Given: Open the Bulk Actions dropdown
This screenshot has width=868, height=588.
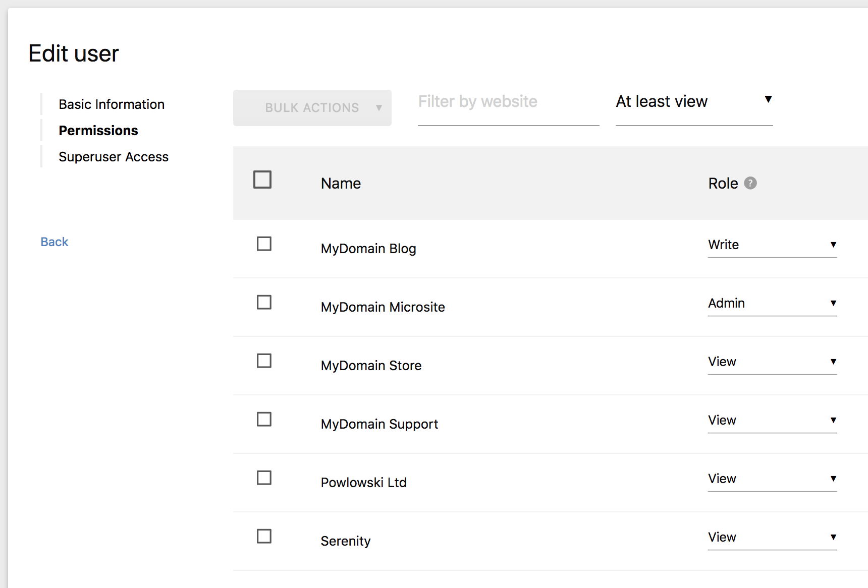Looking at the screenshot, I should (312, 107).
